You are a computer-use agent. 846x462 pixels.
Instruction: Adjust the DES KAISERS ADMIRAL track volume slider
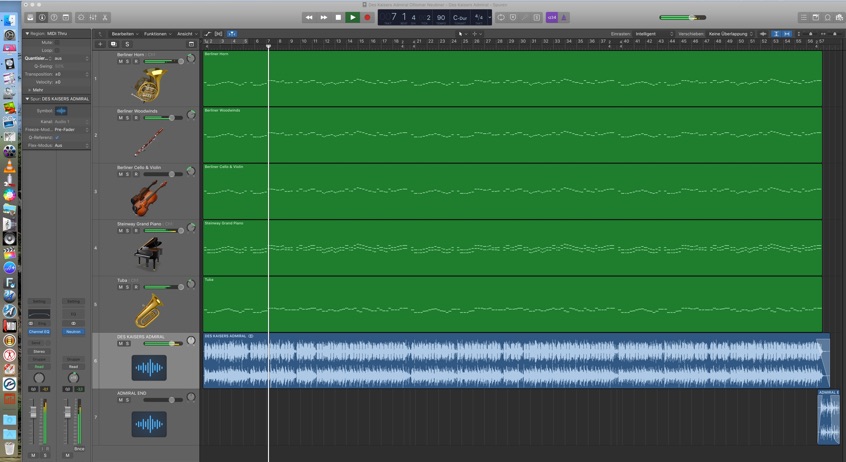(164, 343)
